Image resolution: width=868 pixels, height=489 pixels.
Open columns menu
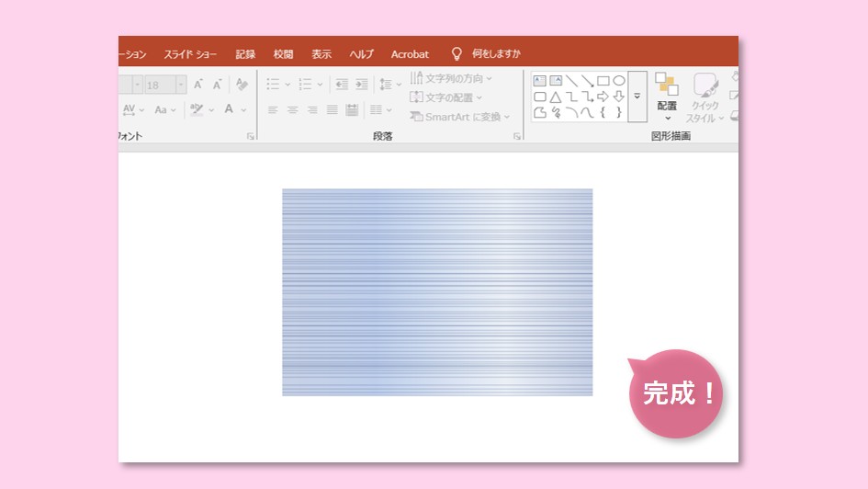pyautogui.click(x=380, y=109)
